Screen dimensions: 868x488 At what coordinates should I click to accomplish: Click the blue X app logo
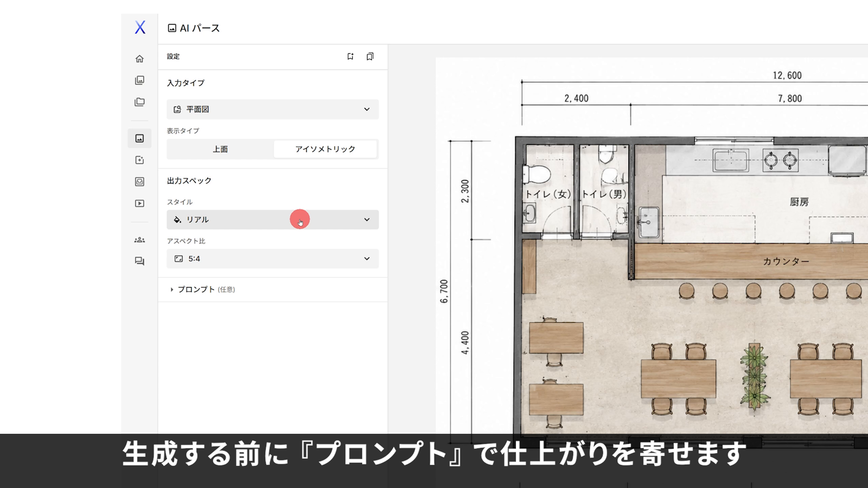140,28
